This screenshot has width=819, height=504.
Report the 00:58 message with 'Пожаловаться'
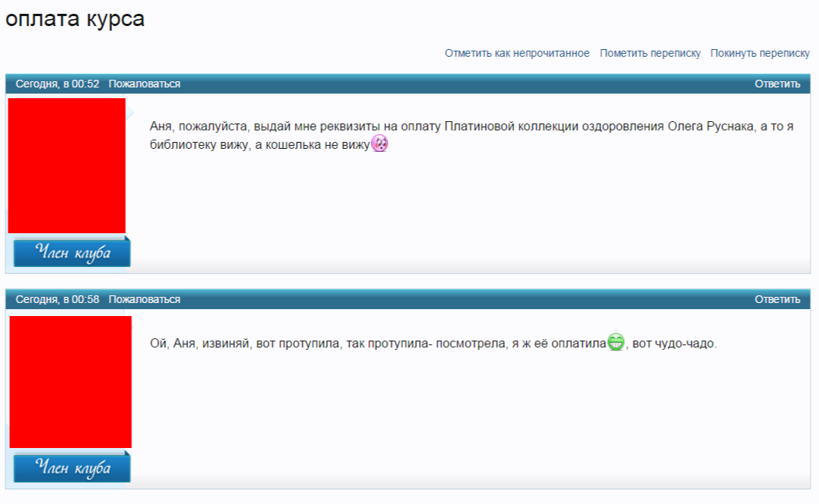[x=144, y=299]
